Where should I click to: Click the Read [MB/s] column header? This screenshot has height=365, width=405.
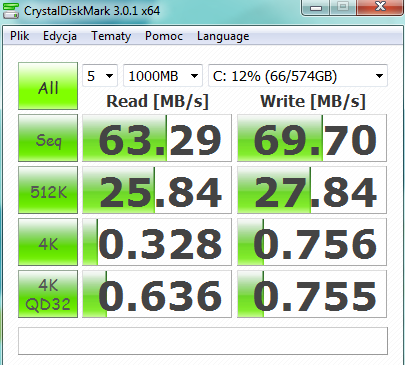click(x=157, y=101)
